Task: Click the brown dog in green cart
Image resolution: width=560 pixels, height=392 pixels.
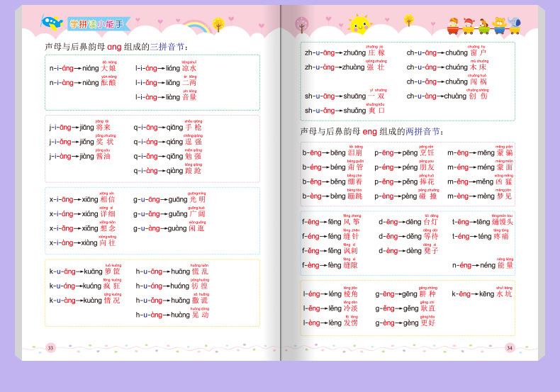Action: [483, 26]
